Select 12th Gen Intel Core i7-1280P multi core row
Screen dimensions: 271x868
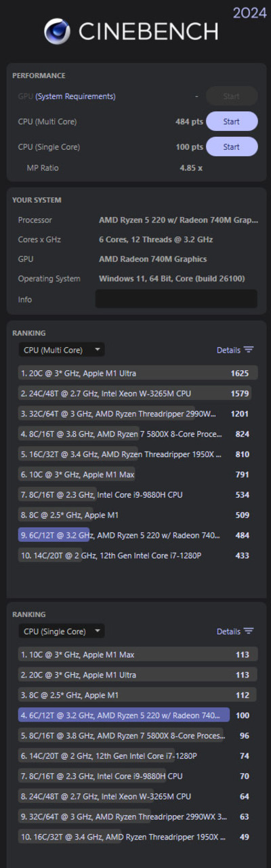pos(138,556)
